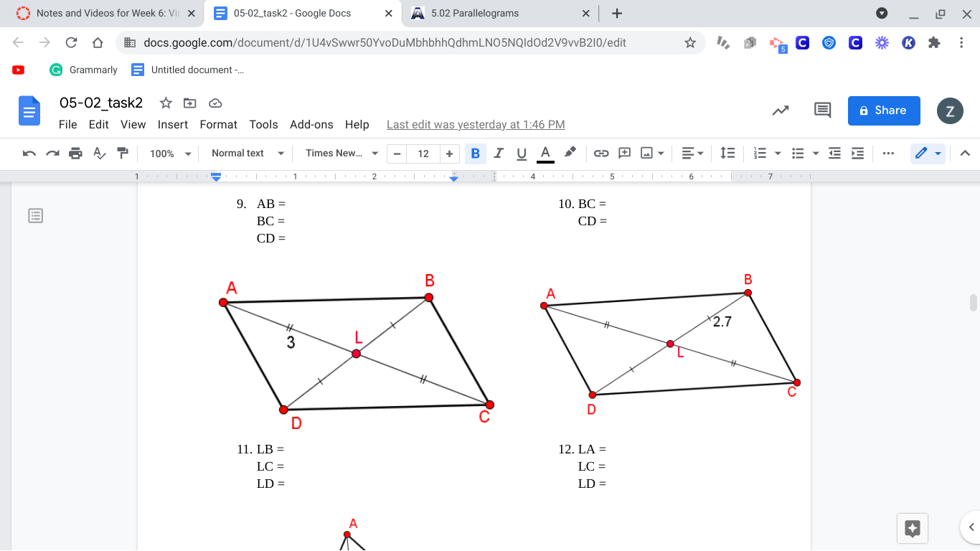Print the document via printer icon

click(x=75, y=153)
